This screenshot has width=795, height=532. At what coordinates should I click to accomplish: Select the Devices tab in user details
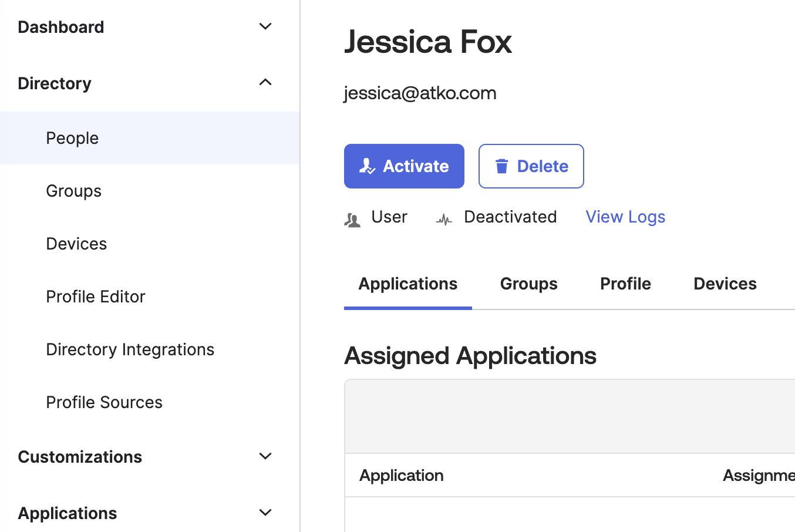coord(725,284)
